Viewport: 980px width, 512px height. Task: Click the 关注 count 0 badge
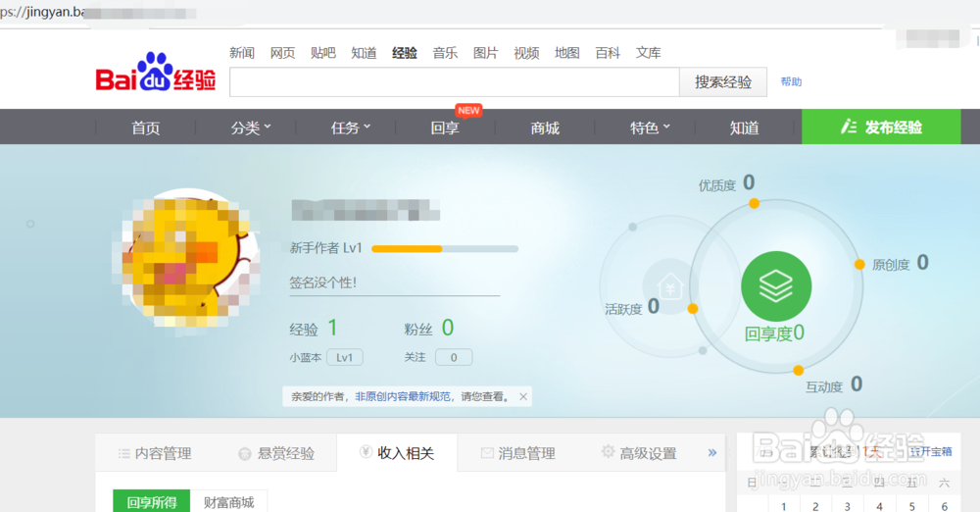pyautogui.click(x=454, y=357)
